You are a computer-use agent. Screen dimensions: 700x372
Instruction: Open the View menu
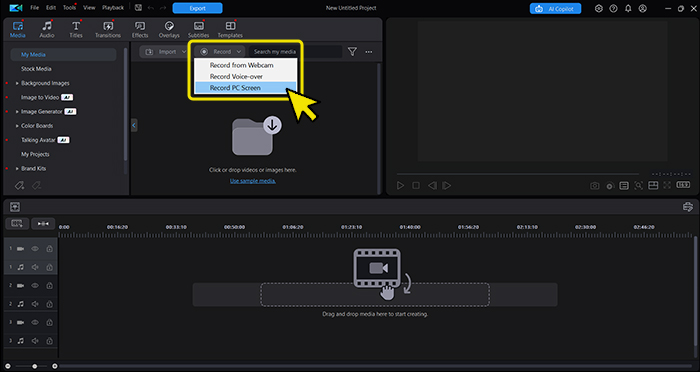[x=89, y=8]
